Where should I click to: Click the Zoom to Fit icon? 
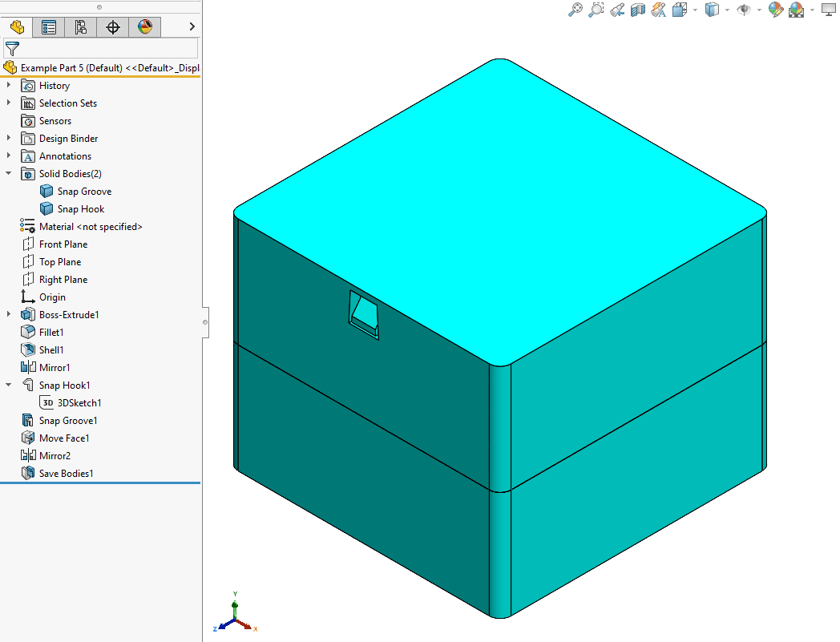(575, 10)
